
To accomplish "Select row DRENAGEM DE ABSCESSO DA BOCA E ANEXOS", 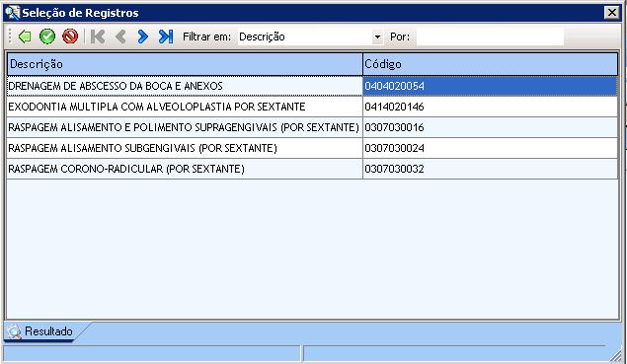I will tap(185, 86).
